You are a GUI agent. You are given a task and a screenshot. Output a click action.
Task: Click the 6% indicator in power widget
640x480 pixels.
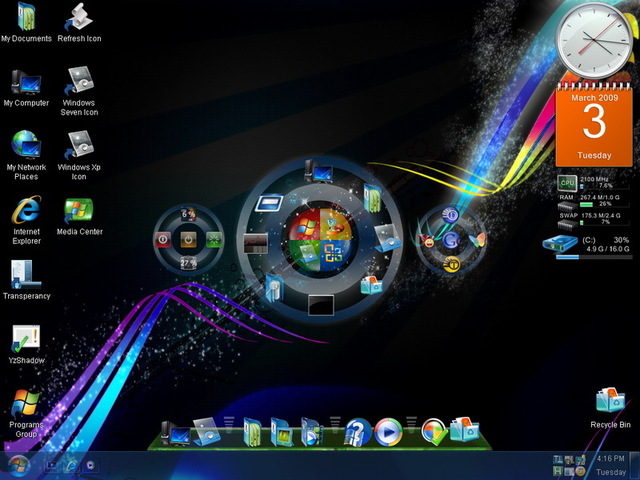[x=188, y=214]
